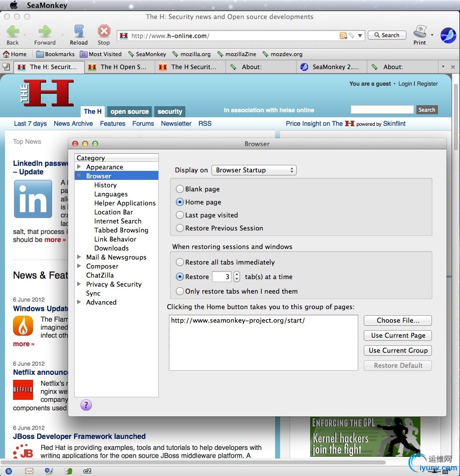Click the Home bookmark icon
The width and height of the screenshot is (460, 476).
click(x=6, y=54)
